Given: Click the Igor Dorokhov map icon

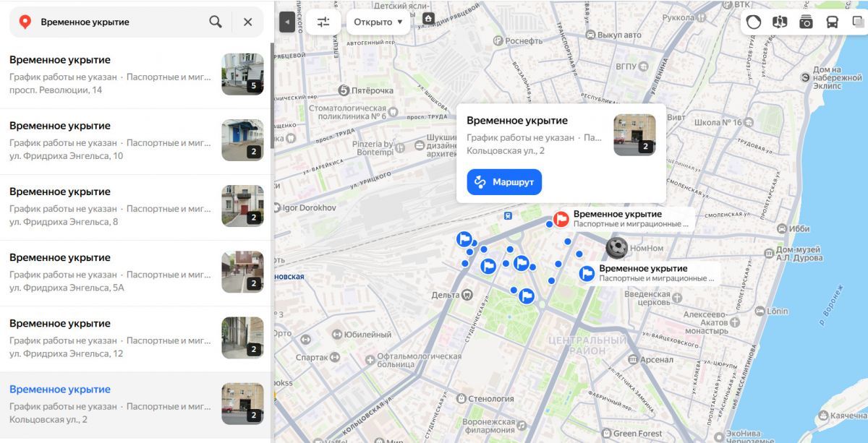Looking at the screenshot, I should click(277, 207).
